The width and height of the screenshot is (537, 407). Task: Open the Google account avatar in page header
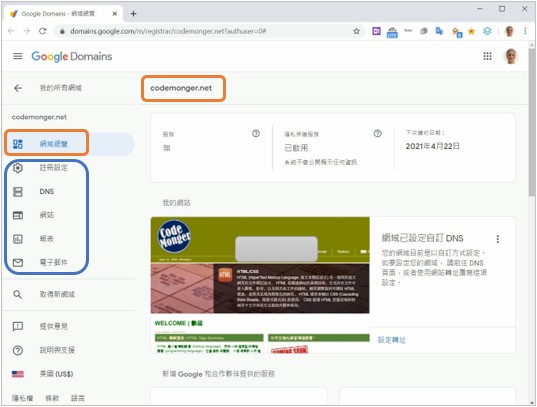pyautogui.click(x=511, y=56)
